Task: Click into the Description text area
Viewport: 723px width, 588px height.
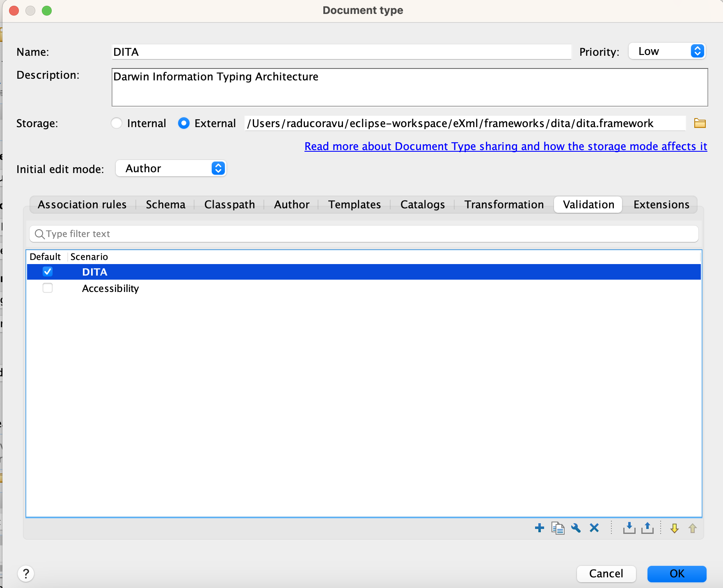Action: pos(410,87)
